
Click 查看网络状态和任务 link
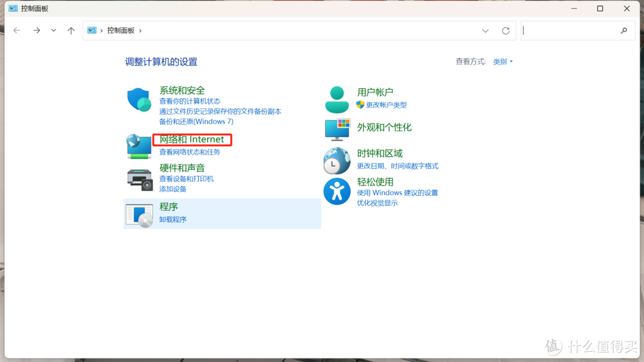190,152
